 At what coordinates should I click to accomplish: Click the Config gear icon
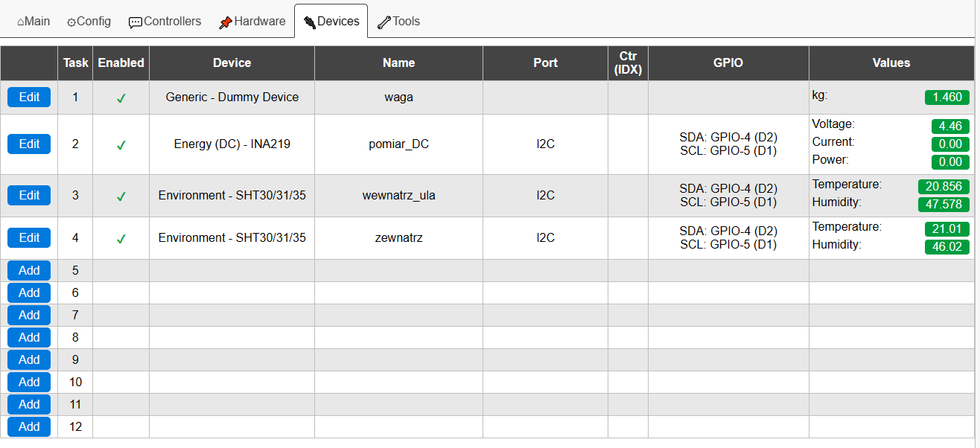click(x=71, y=22)
